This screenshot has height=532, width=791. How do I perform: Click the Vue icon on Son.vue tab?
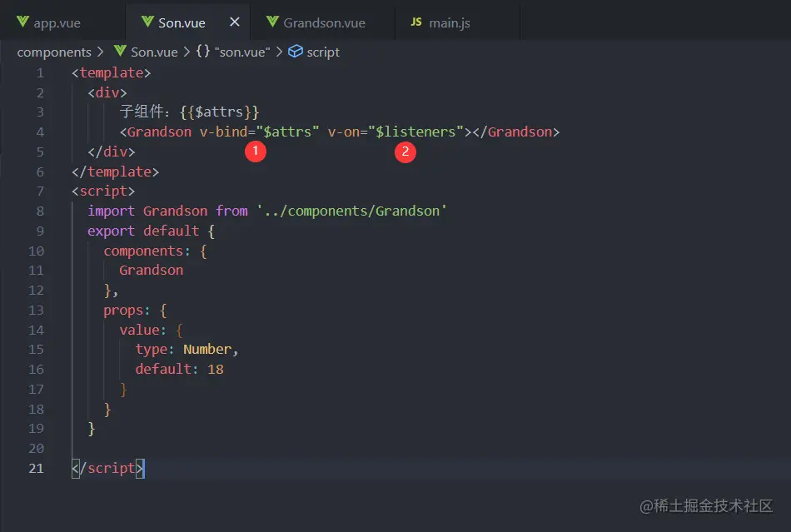[x=147, y=22]
